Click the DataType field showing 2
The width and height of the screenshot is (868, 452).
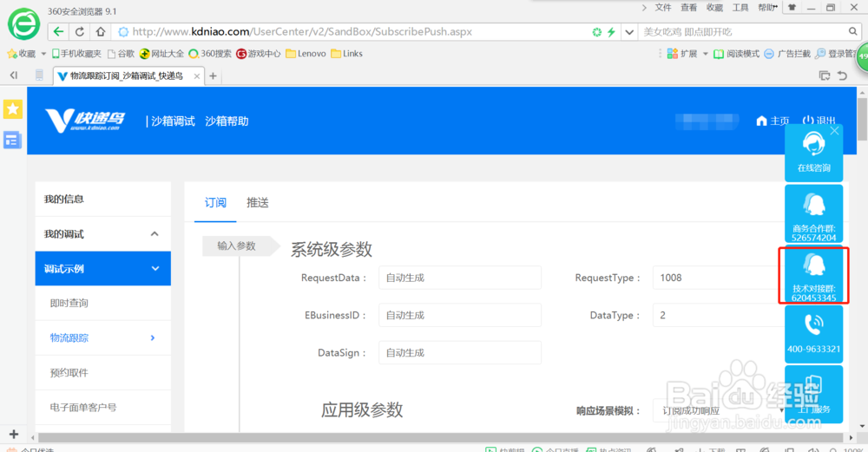click(719, 315)
